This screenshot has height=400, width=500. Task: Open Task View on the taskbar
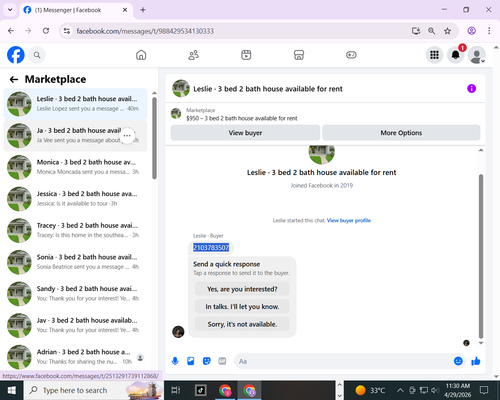click(176, 390)
